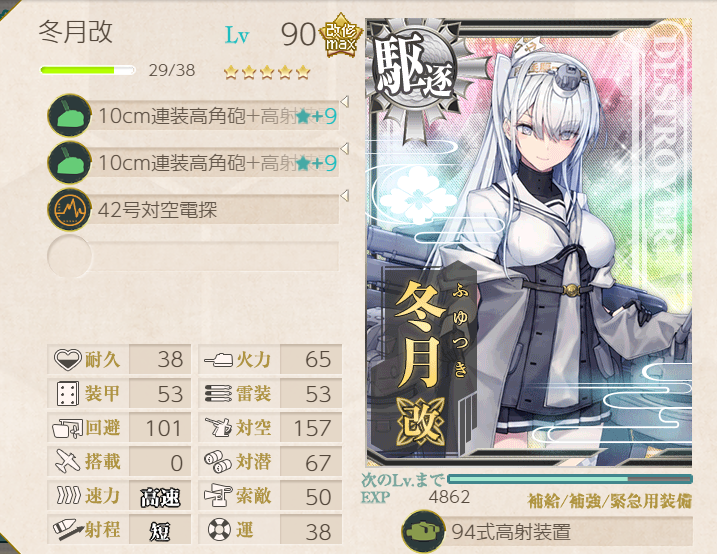Screen dimensions: 717x554
Task: Expand arrow beside first equipment slot
Action: [x=345, y=101]
